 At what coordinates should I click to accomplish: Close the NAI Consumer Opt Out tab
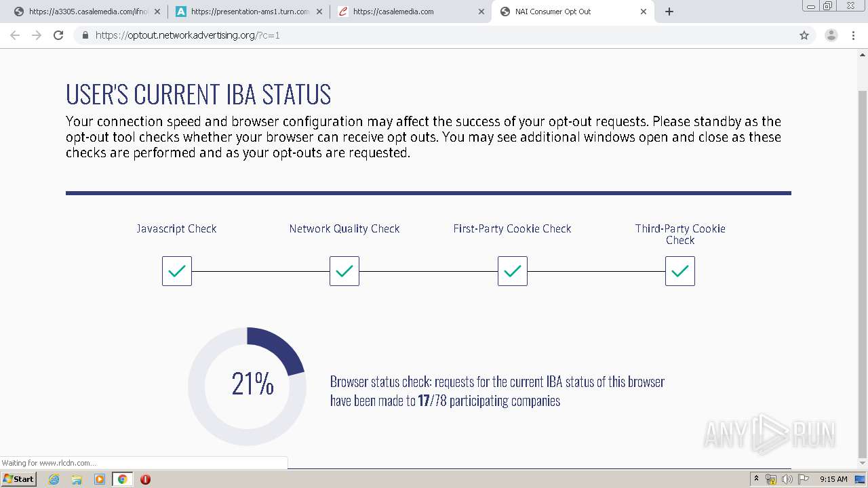coord(644,12)
